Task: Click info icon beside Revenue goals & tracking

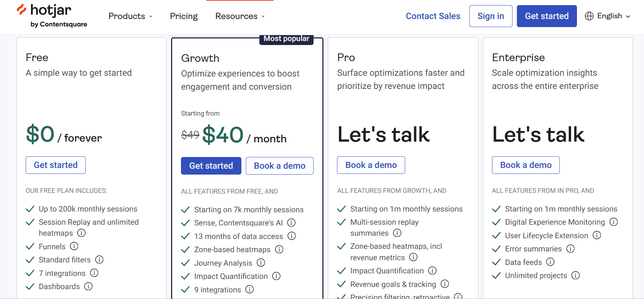Action: click(445, 284)
